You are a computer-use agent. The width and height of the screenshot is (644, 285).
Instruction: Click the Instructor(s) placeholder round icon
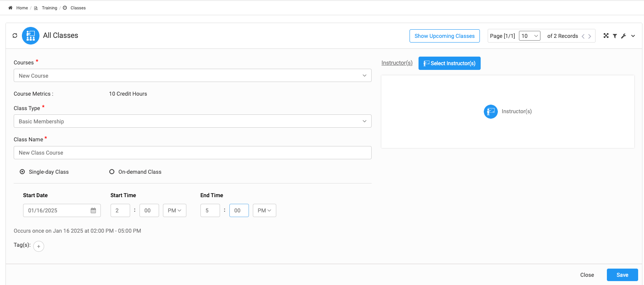491,112
